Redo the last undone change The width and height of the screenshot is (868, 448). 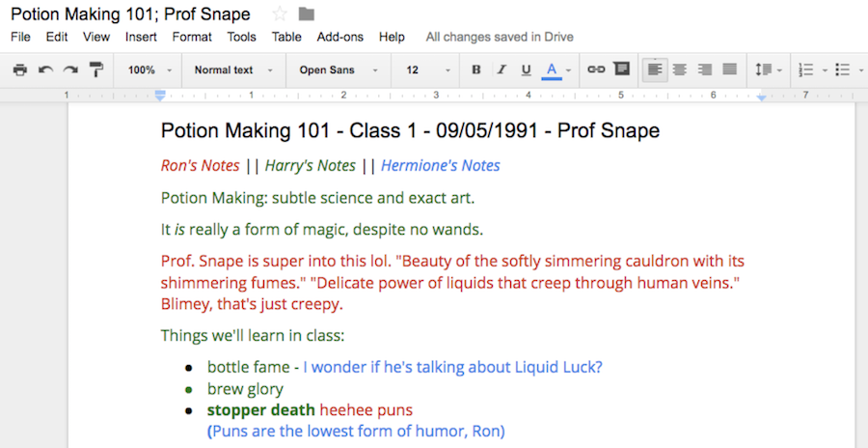(70, 70)
